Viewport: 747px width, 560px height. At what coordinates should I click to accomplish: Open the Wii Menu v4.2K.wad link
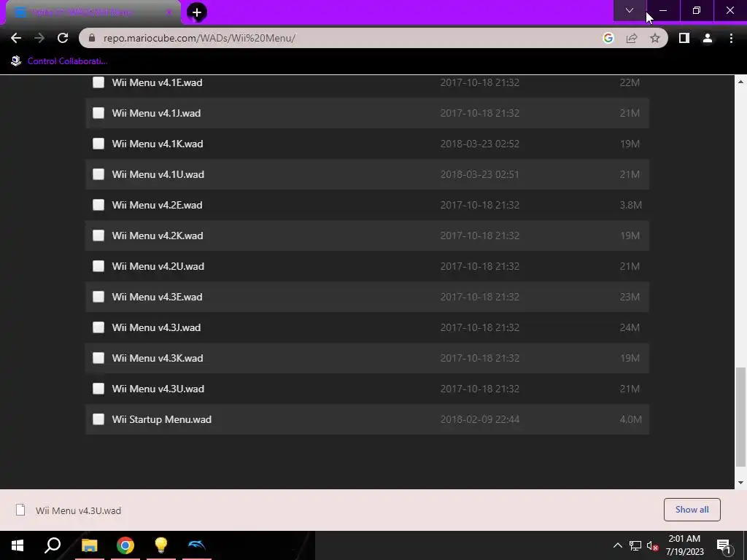tap(158, 236)
